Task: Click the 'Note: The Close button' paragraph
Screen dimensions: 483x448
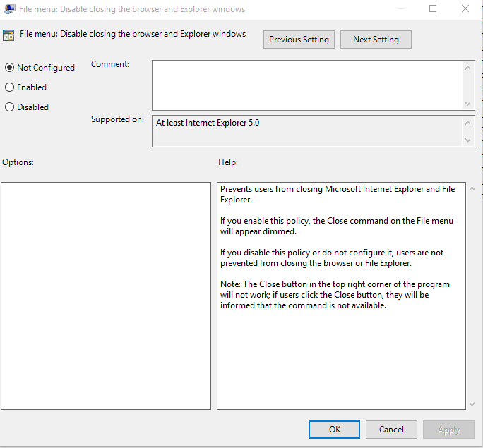Action: 335,294
